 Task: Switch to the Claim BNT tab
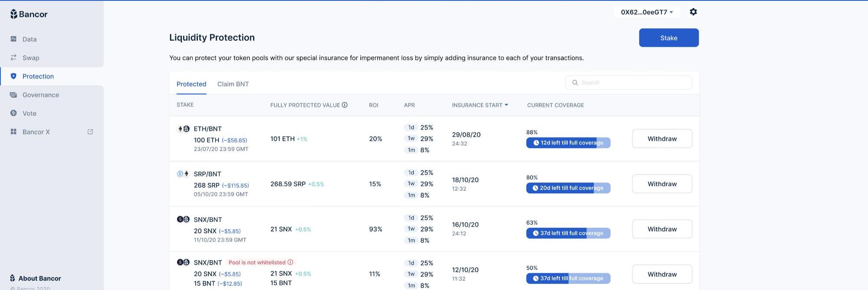[233, 84]
